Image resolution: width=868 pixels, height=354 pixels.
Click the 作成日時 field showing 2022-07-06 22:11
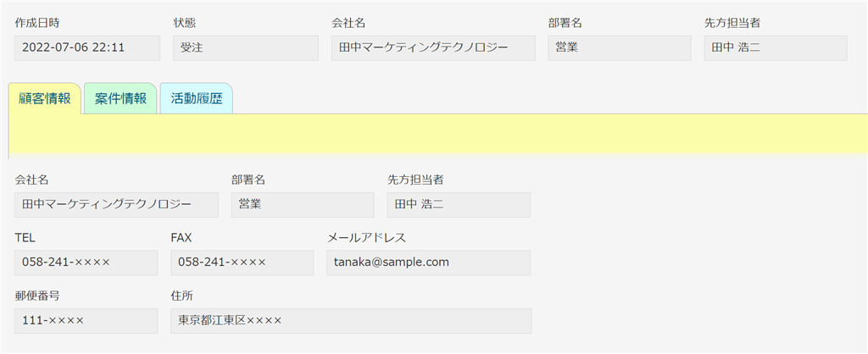pyautogui.click(x=87, y=47)
